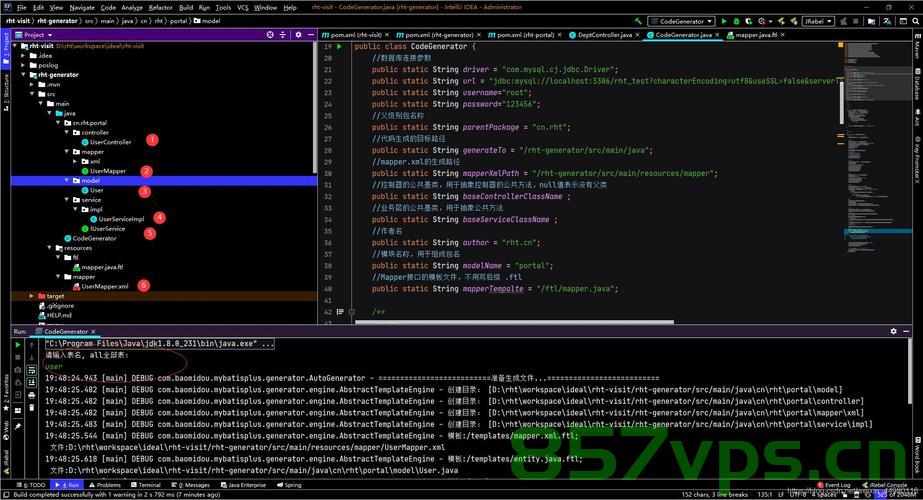The width and height of the screenshot is (923, 500).
Task: Open the Refactor menu
Action: pos(160,8)
